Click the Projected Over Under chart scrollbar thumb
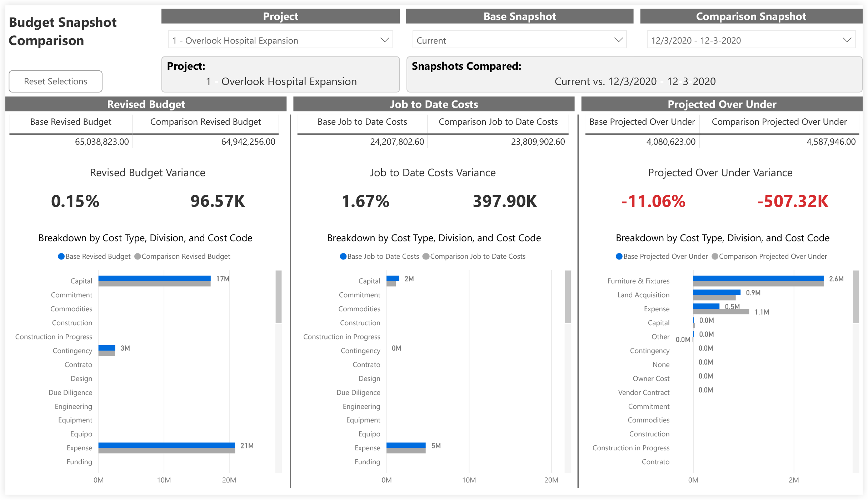This screenshot has width=868, height=500. tap(856, 297)
